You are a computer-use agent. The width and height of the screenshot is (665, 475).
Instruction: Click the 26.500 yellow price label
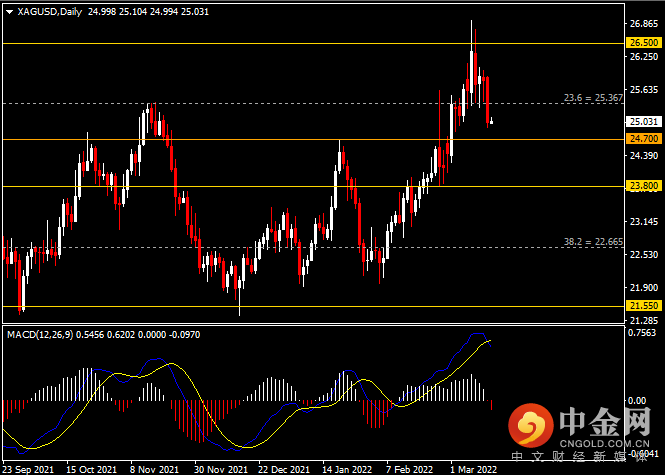click(644, 42)
